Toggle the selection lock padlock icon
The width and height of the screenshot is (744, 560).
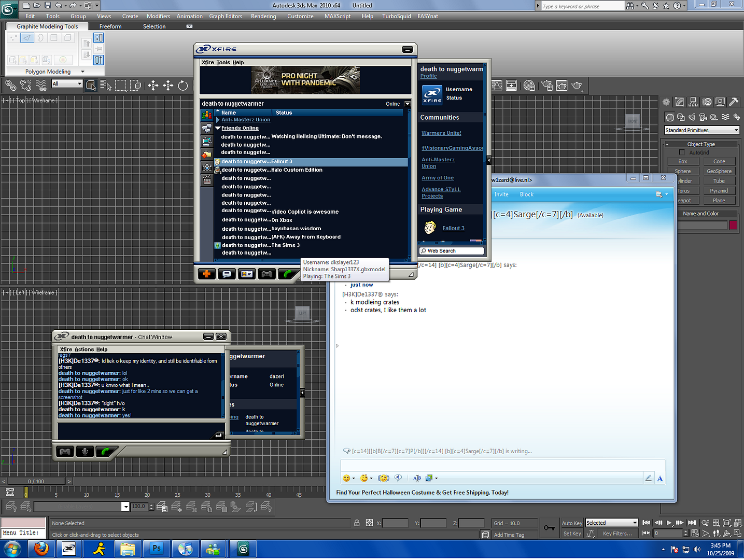[x=357, y=523]
